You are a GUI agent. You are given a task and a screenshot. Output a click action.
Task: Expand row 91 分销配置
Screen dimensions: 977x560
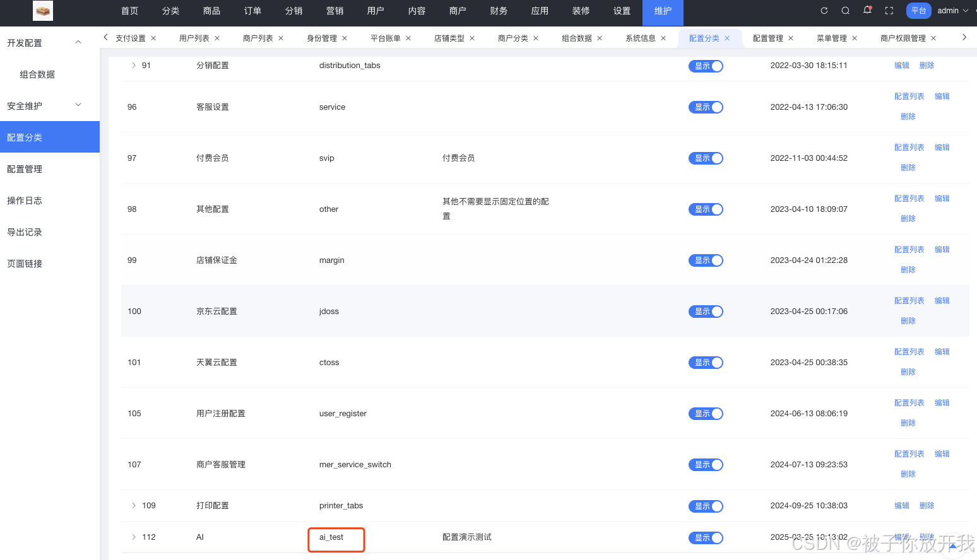(x=134, y=66)
